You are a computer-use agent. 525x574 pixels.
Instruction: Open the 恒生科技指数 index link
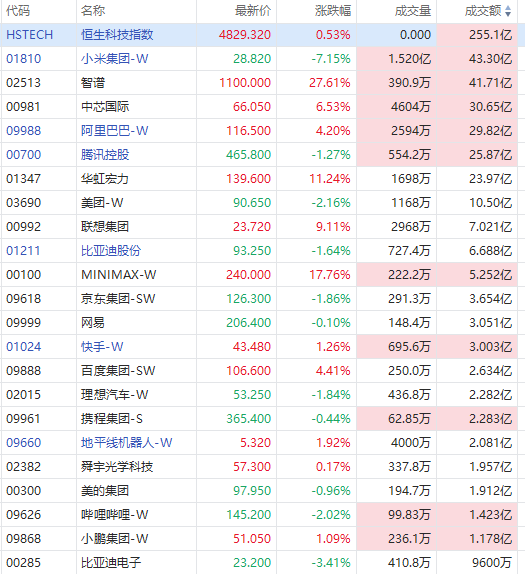(117, 35)
